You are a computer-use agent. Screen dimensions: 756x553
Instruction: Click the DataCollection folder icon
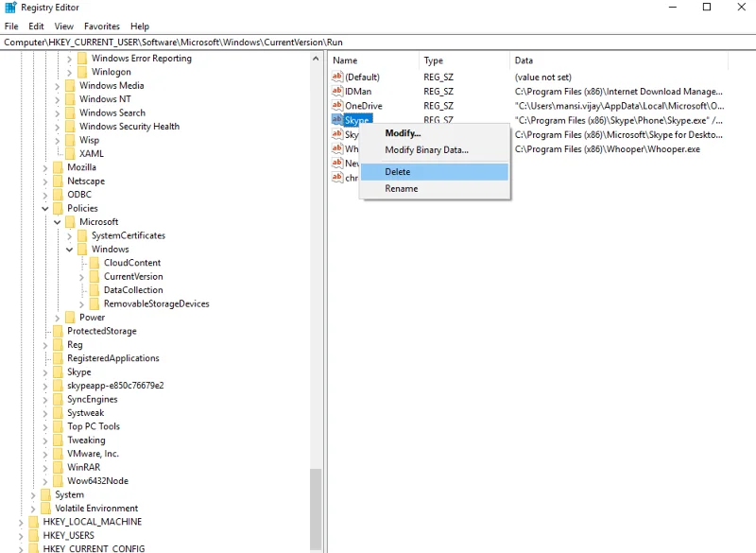pos(95,290)
